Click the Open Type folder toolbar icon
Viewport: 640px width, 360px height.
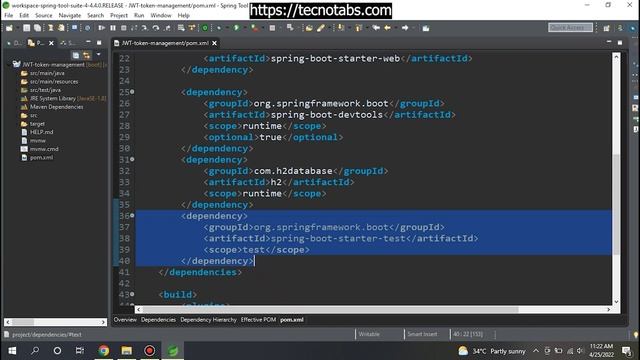(309, 28)
